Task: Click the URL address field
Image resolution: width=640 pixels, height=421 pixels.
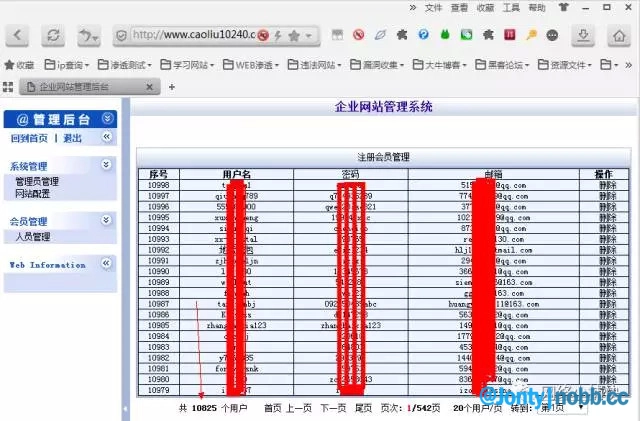Action: [190, 35]
